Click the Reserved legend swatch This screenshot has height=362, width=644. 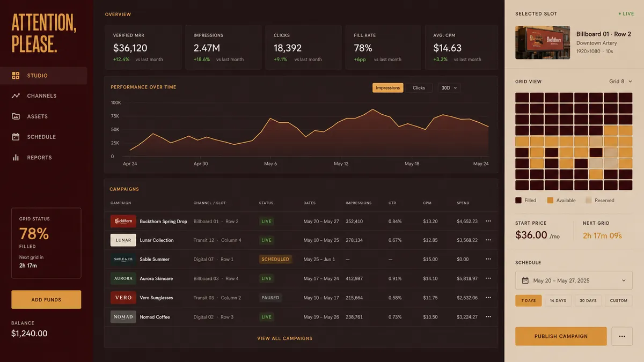[588, 201]
